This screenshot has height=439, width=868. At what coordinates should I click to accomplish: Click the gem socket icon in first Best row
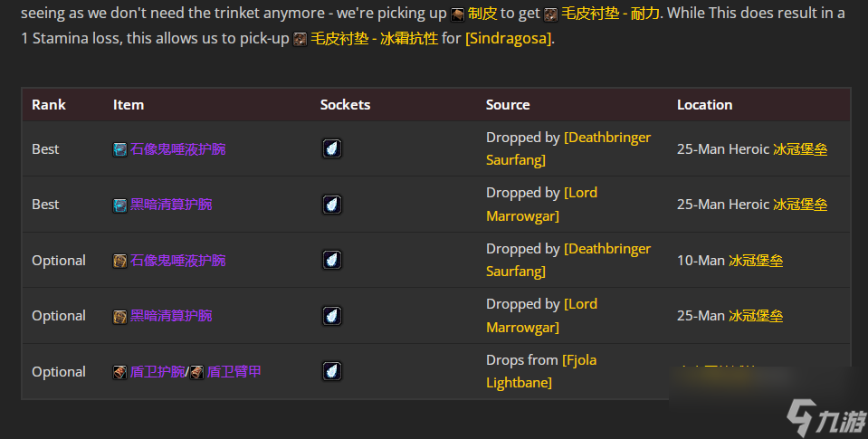(332, 148)
